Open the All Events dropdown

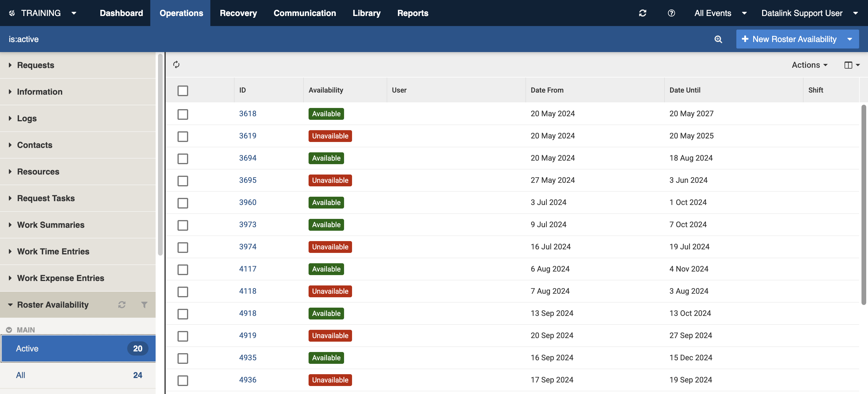(720, 13)
